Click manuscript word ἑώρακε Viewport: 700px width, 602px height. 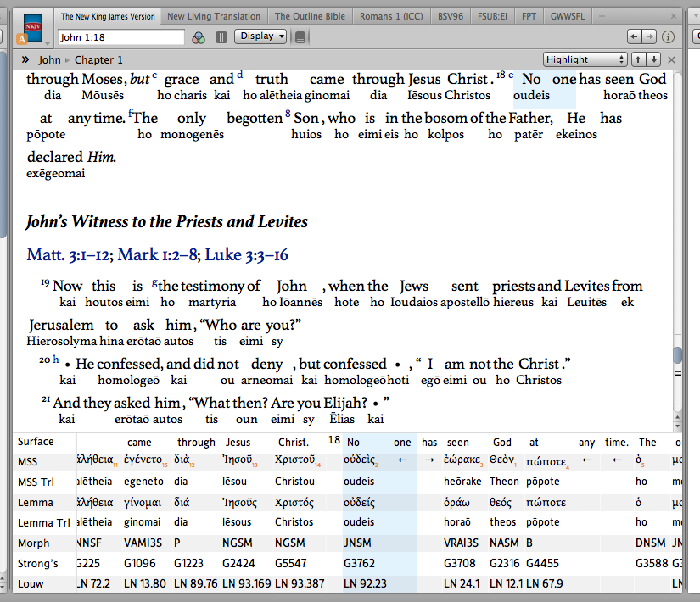462,460
